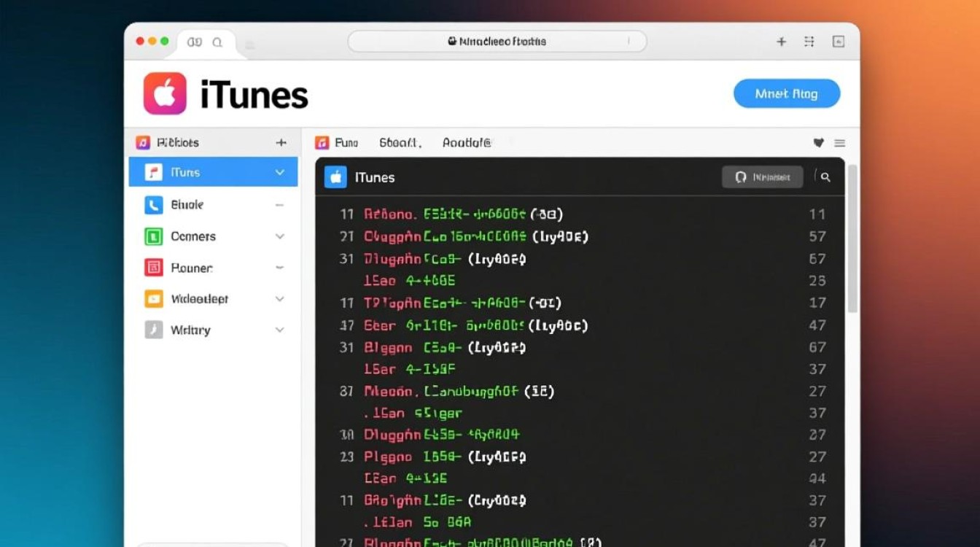The width and height of the screenshot is (980, 547).
Task: Click the heart favorite icon in the tab bar
Action: click(818, 143)
